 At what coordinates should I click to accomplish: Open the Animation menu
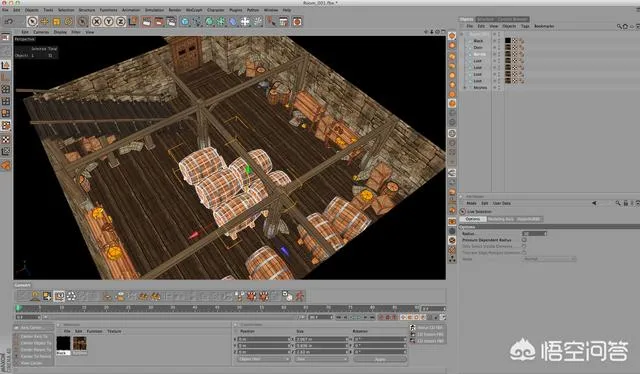coord(131,10)
